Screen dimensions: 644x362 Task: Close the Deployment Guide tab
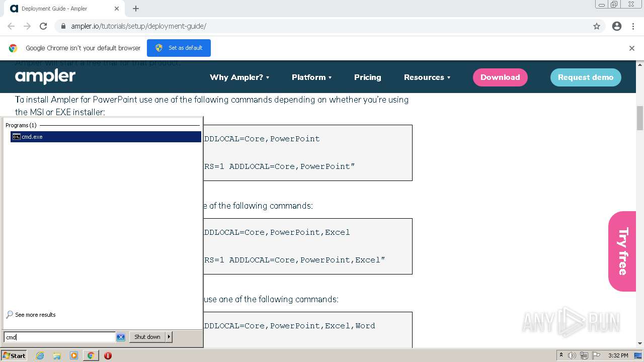coord(117,9)
